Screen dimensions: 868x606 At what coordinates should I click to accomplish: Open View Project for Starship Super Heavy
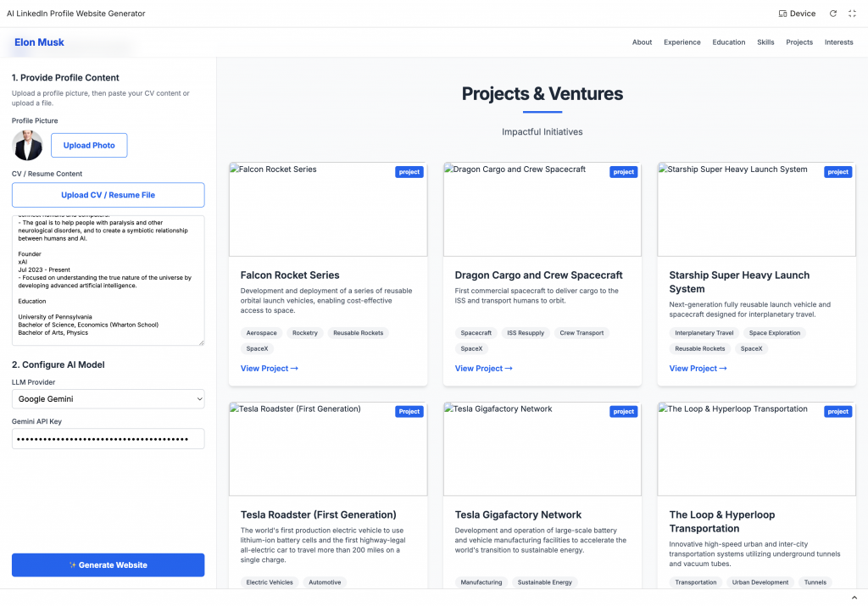pyautogui.click(x=698, y=369)
